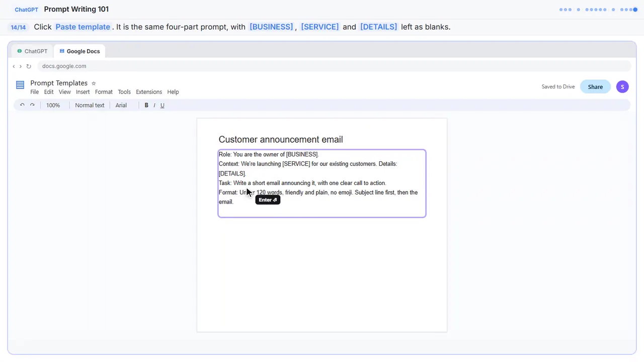Click the browser back arrow
The image size is (644, 362).
click(14, 66)
